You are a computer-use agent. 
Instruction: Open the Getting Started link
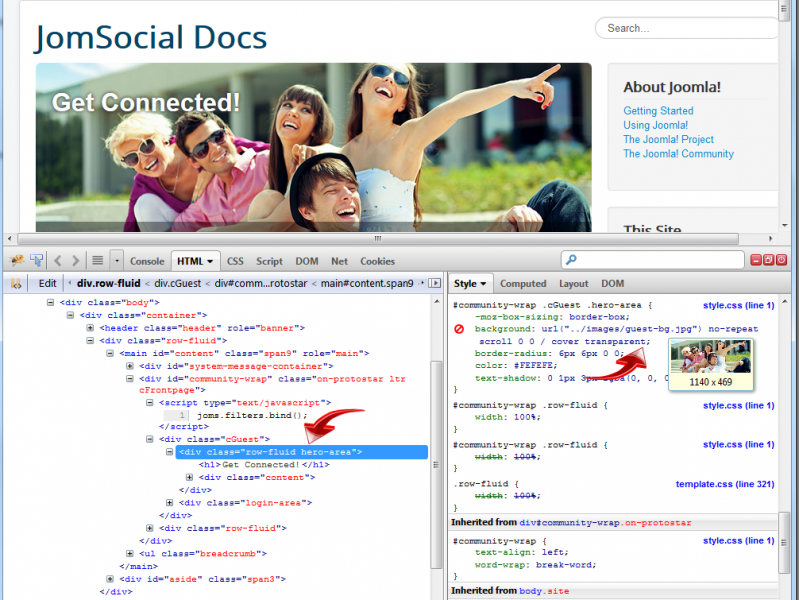click(x=658, y=111)
